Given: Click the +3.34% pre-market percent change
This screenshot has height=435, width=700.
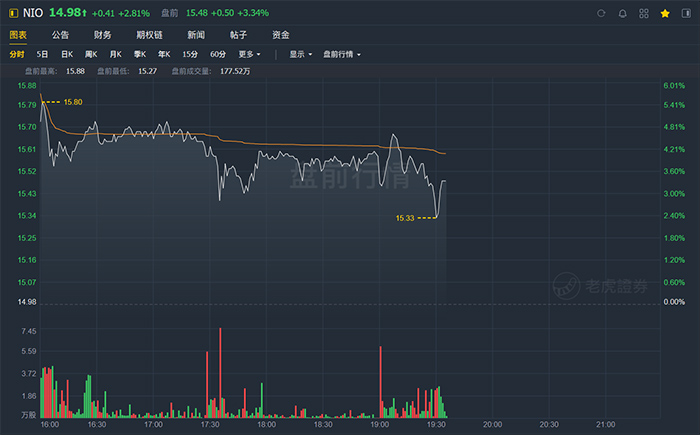Looking at the screenshot, I should click(253, 13).
